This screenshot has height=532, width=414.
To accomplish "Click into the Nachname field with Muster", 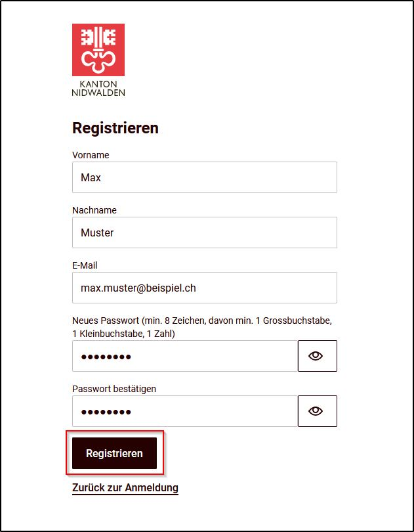I will (x=205, y=233).
